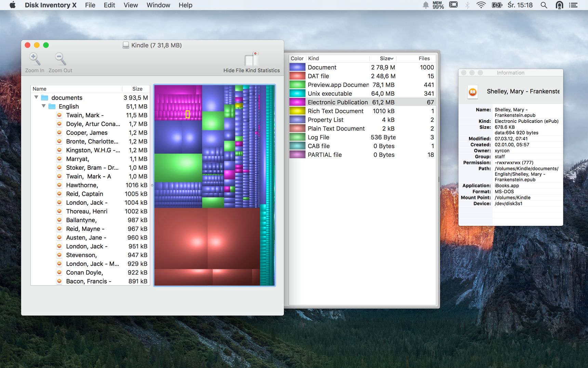Screen dimensions: 588x368
Task: Click the red DAT file color swatch
Action: pyautogui.click(x=297, y=76)
